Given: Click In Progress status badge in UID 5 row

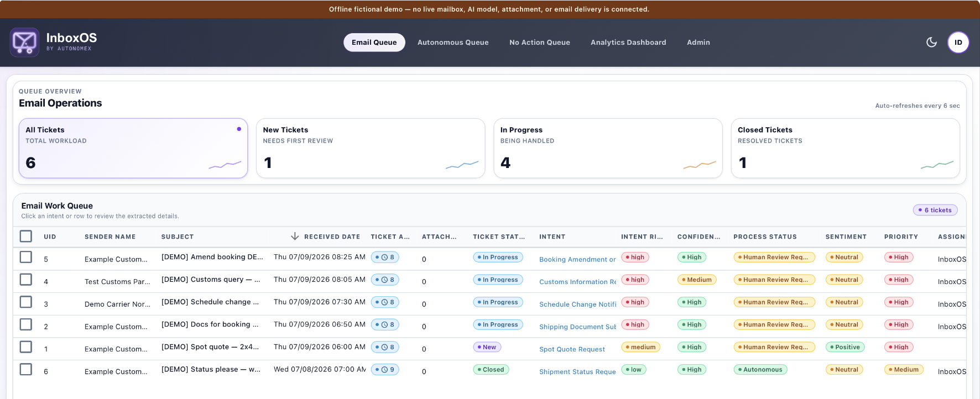Looking at the screenshot, I should click(x=498, y=257).
